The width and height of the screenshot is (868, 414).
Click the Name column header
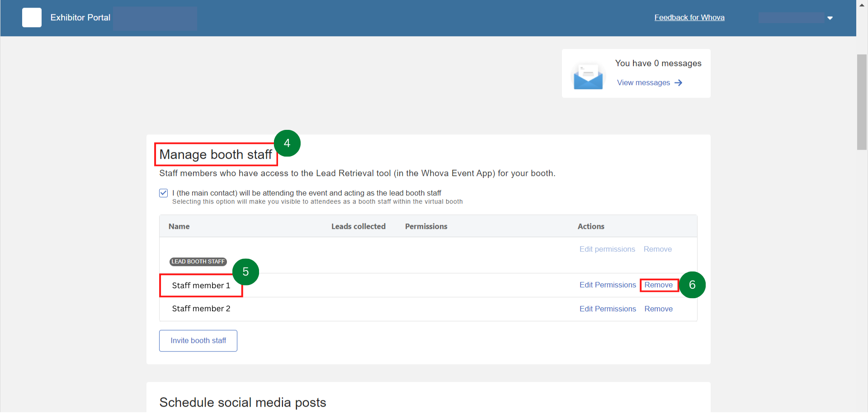coord(179,226)
